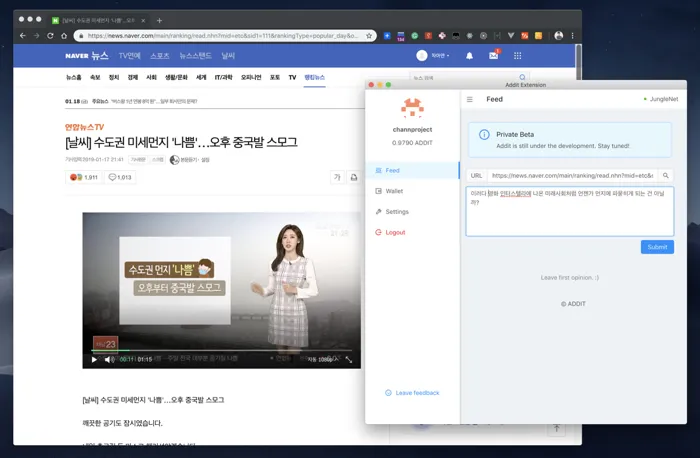Select the 오피니언 category tab
The width and height of the screenshot is (700, 458).
coord(251,77)
